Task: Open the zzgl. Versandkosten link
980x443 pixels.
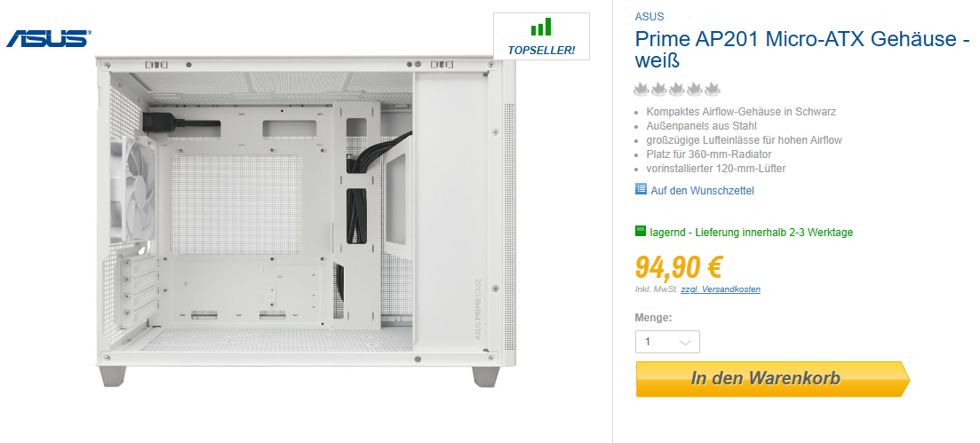Action: coord(721,289)
